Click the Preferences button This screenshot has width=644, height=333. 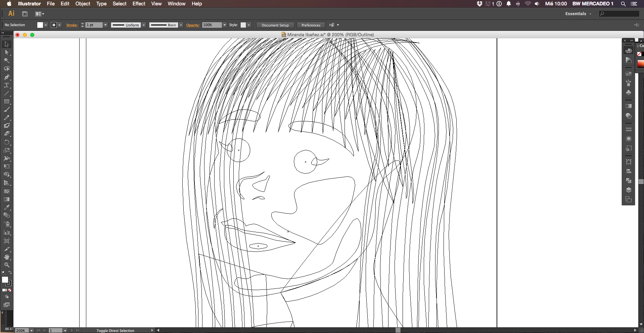point(311,25)
